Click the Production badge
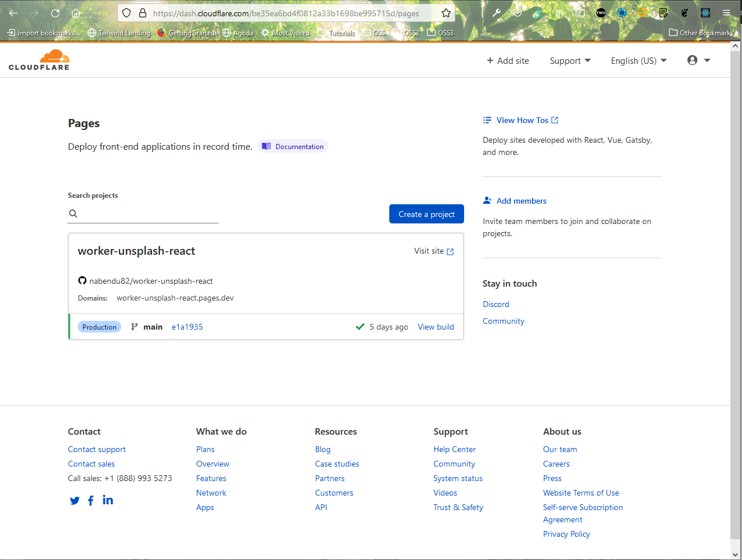Viewport: 742px width, 560px height. pos(99,327)
